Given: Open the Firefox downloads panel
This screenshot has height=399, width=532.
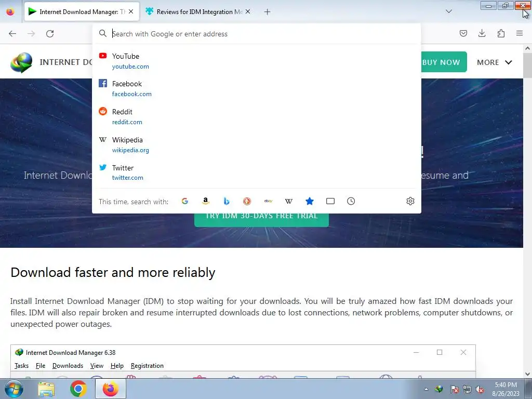Looking at the screenshot, I should point(482,33).
